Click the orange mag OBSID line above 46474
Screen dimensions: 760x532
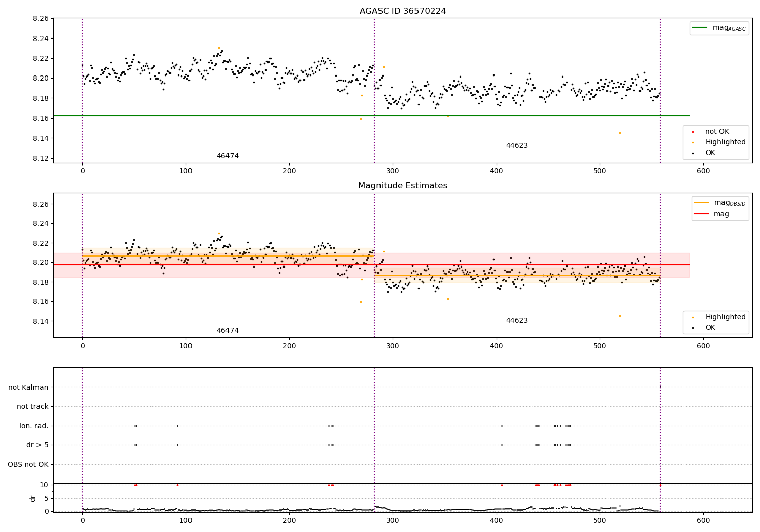click(228, 256)
